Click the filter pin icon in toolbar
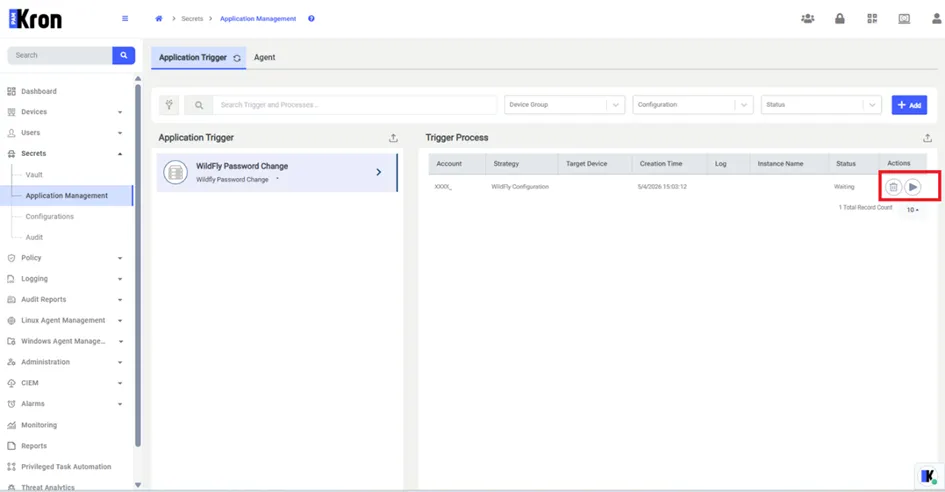945x492 pixels. click(169, 105)
